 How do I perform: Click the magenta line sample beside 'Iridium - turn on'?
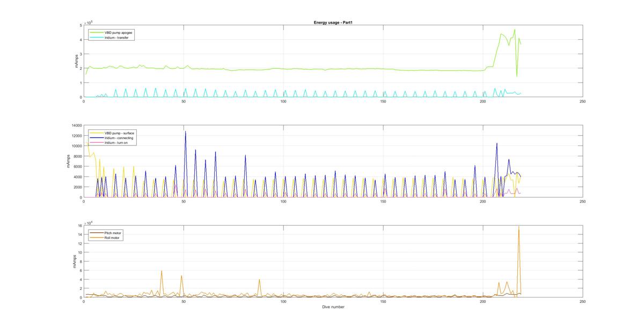point(97,143)
